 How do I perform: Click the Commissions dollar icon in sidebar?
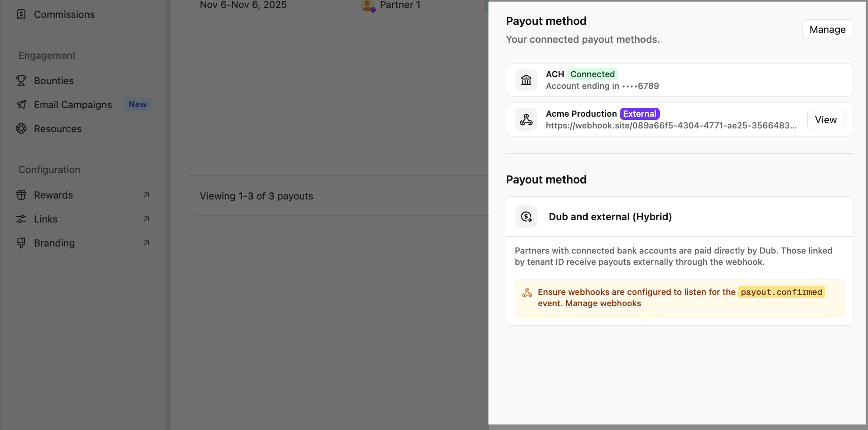(x=21, y=14)
